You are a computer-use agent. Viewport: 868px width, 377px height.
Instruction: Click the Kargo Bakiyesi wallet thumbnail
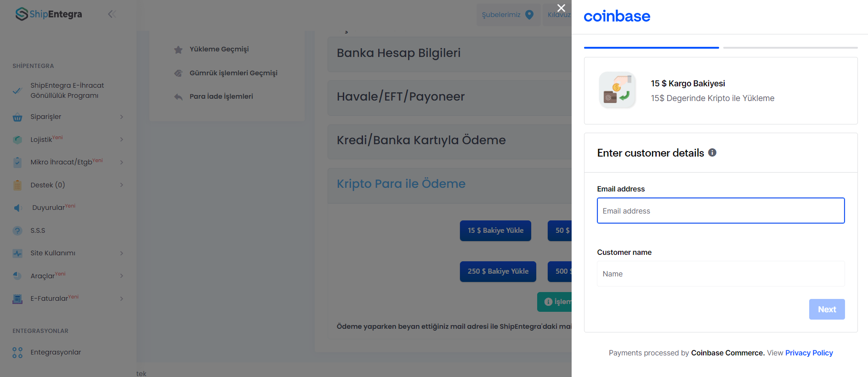tap(617, 90)
